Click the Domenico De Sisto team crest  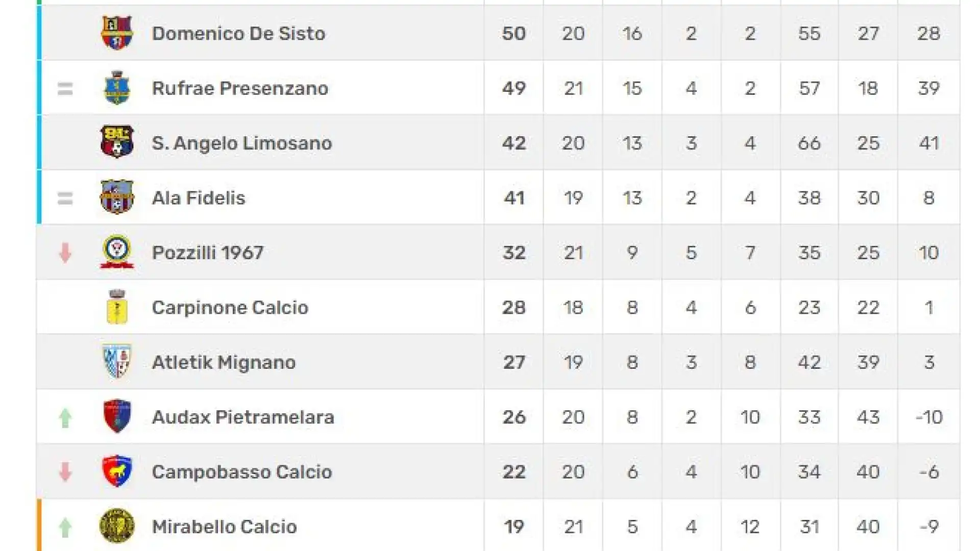pyautogui.click(x=117, y=33)
